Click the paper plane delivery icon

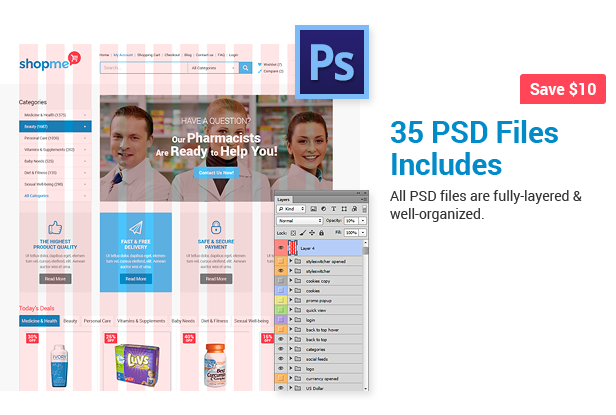coord(135,227)
